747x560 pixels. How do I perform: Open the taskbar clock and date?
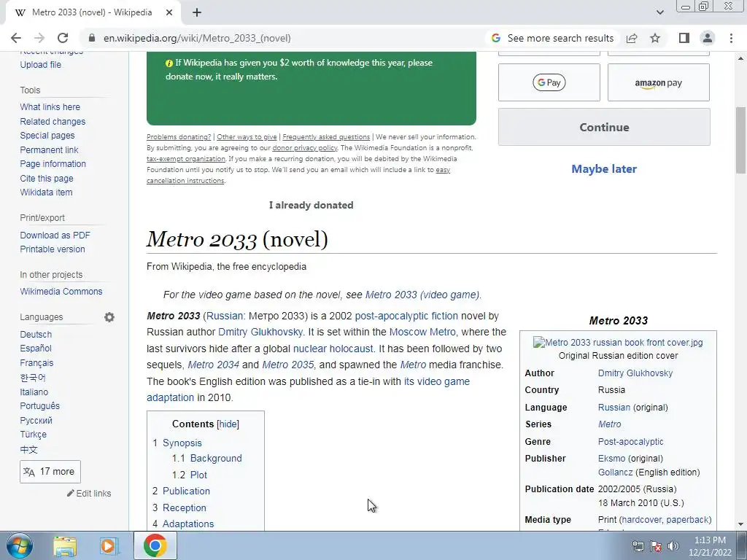tap(710, 546)
